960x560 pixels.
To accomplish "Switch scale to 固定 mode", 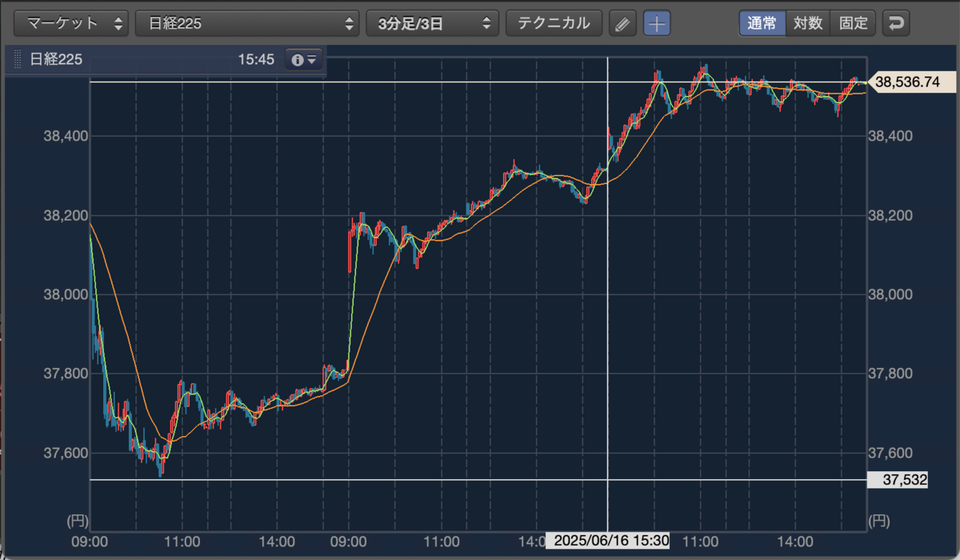I will [854, 23].
